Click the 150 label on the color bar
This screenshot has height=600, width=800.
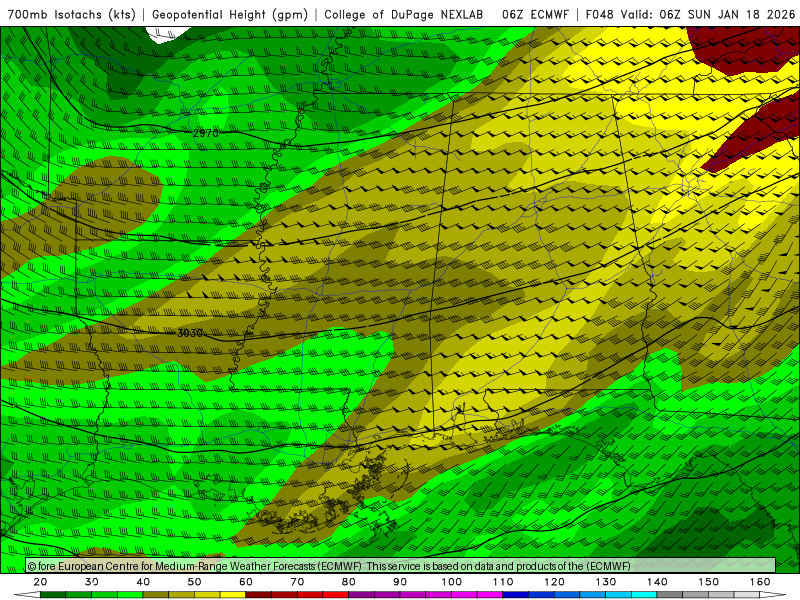pyautogui.click(x=709, y=582)
